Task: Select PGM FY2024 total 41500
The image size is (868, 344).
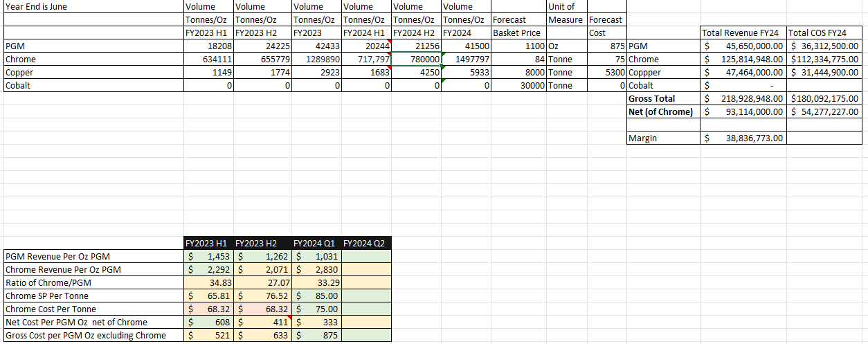Action: click(467, 46)
